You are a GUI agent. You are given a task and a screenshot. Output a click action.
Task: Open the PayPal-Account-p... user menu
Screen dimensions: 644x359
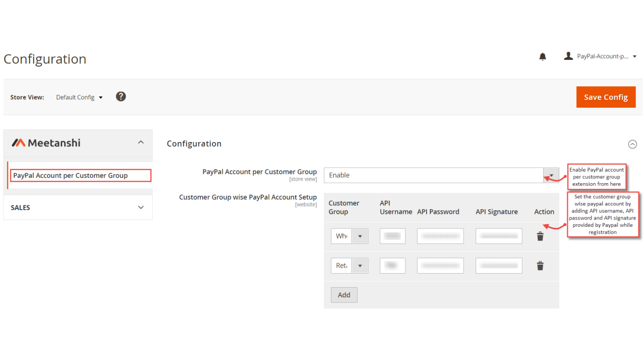[607, 56]
